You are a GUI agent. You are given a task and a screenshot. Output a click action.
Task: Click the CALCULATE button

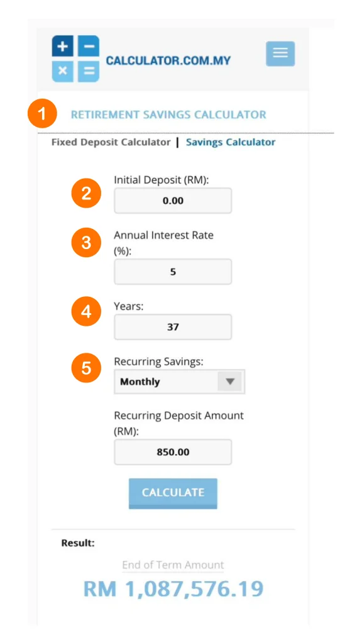(x=173, y=493)
